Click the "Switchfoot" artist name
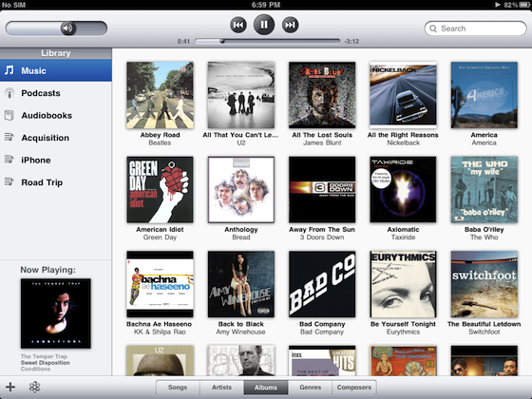 [484, 332]
